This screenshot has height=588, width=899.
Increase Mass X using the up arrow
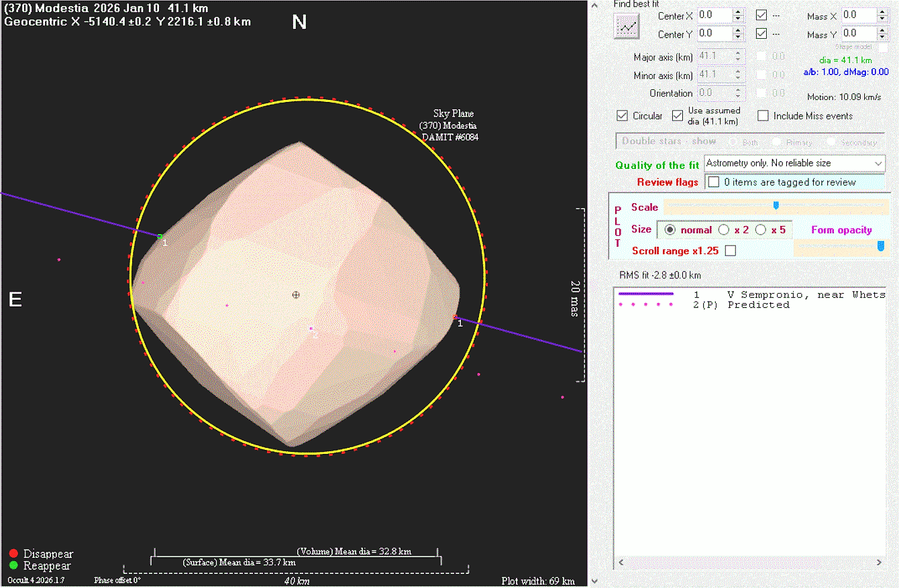[882, 11]
